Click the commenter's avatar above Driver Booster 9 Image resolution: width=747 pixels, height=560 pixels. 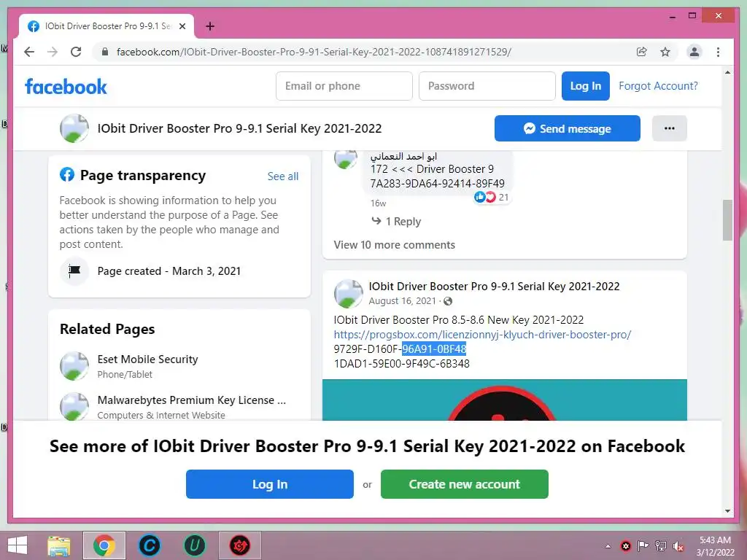coord(346,160)
